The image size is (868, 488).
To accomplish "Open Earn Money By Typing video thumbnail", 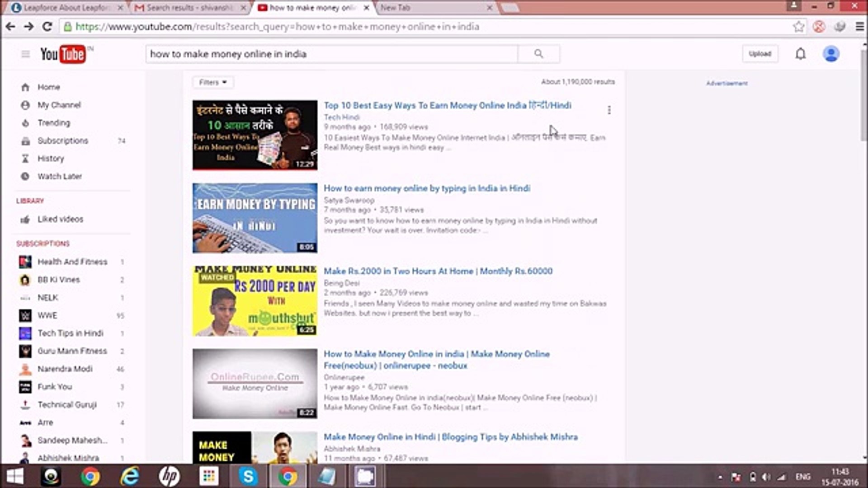I will (255, 218).
